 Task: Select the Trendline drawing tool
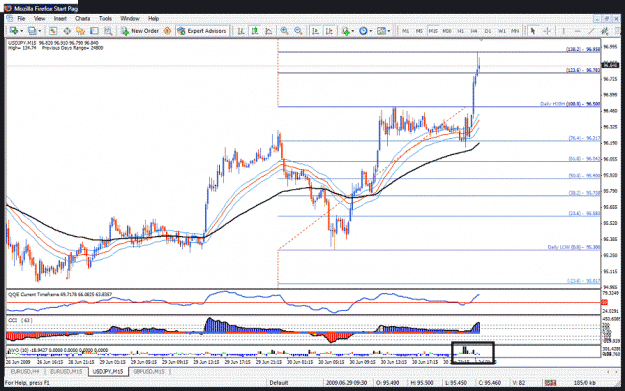[591, 31]
